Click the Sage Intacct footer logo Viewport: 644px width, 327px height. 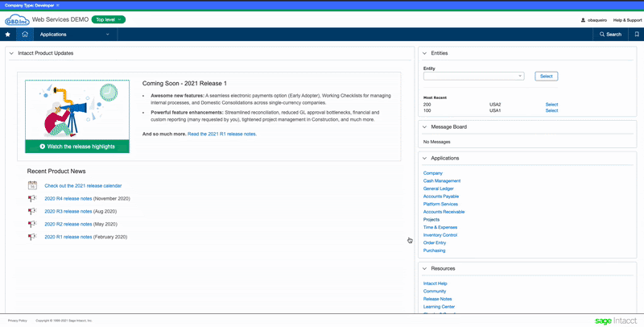pos(616,321)
